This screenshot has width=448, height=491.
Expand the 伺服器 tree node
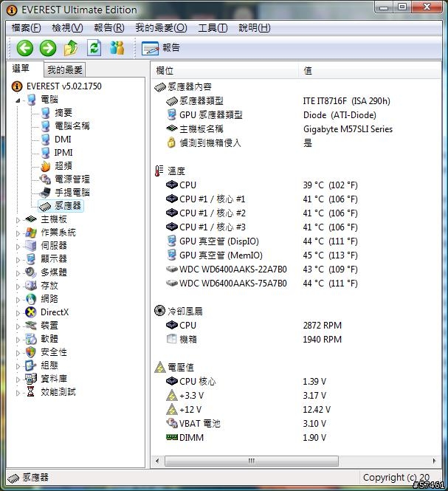tap(18, 247)
